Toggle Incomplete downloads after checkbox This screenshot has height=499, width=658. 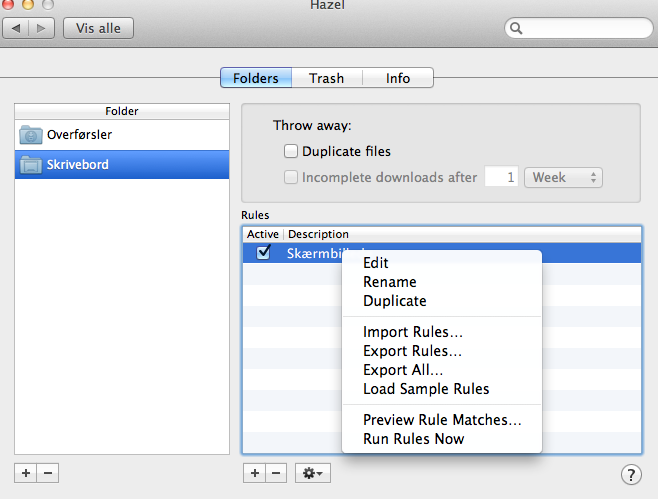coord(291,177)
